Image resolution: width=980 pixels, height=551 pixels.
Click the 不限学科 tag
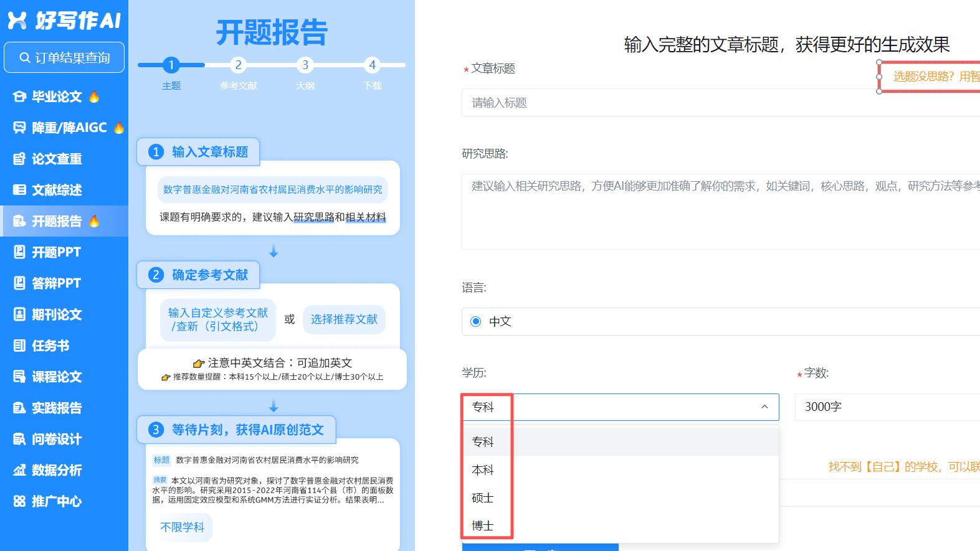pos(182,527)
